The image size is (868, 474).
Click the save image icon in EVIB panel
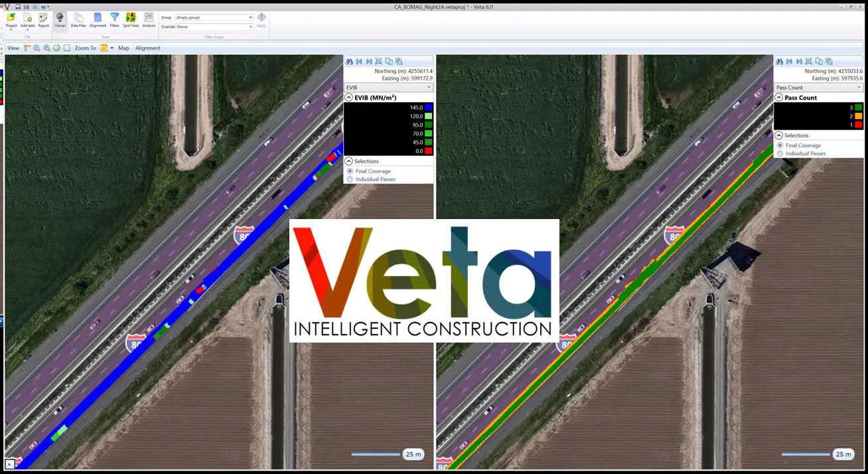[399, 61]
